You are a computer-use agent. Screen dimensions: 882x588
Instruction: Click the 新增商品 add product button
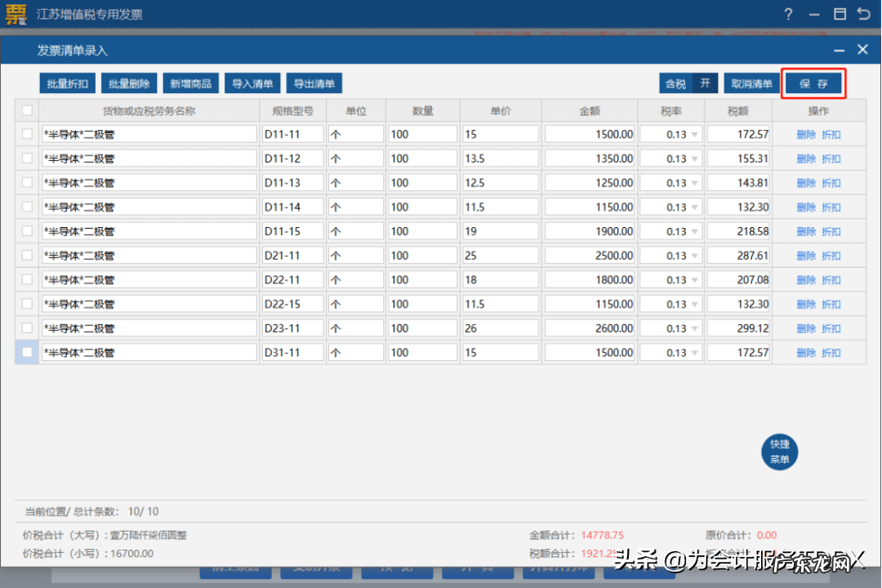pyautogui.click(x=190, y=82)
